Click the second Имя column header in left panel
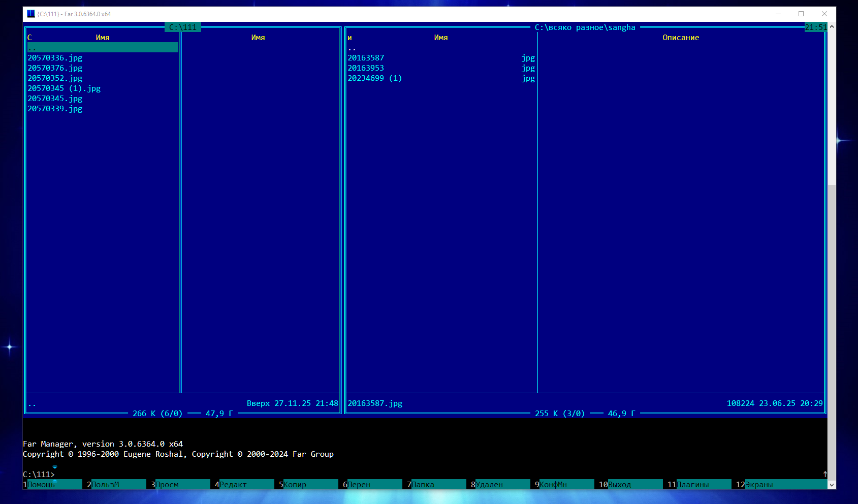Image resolution: width=858 pixels, height=504 pixels. [258, 38]
